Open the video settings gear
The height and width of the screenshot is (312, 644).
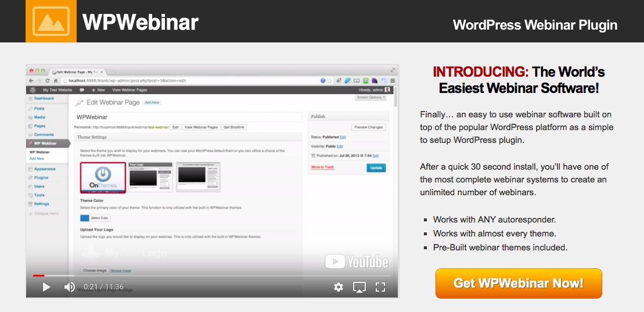[x=339, y=287]
